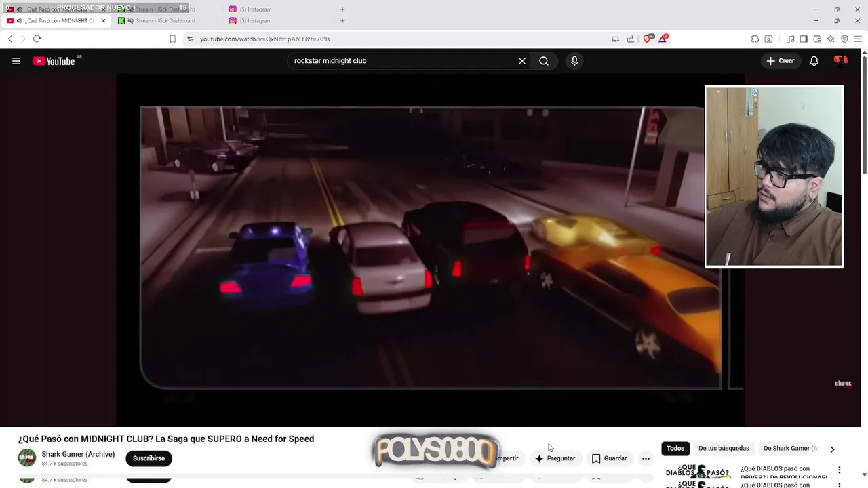Select the De tus búsquedas chip

tap(724, 448)
